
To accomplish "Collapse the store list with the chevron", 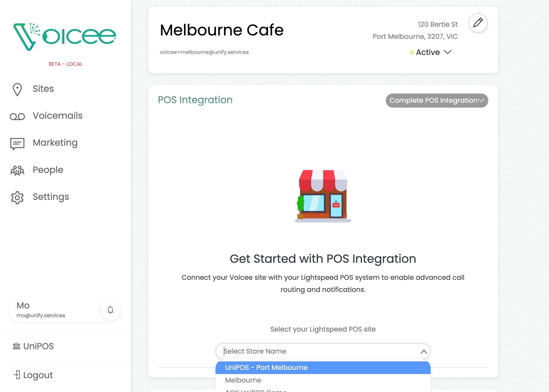I will 424,351.
